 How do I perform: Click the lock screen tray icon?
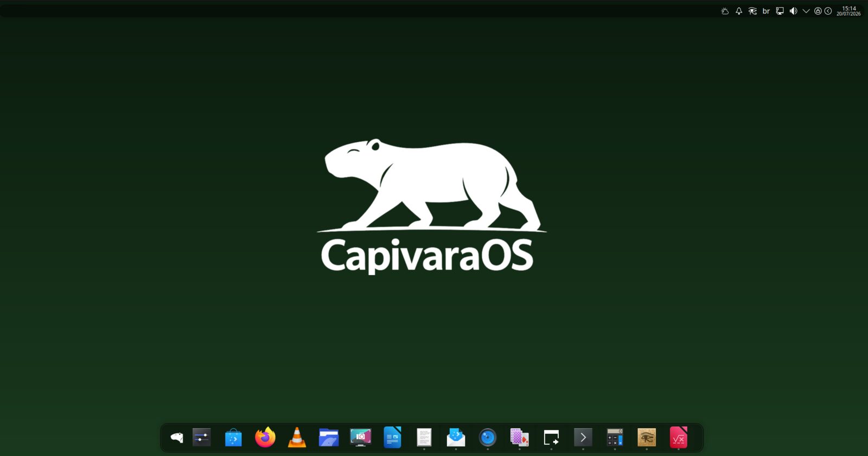pos(818,11)
